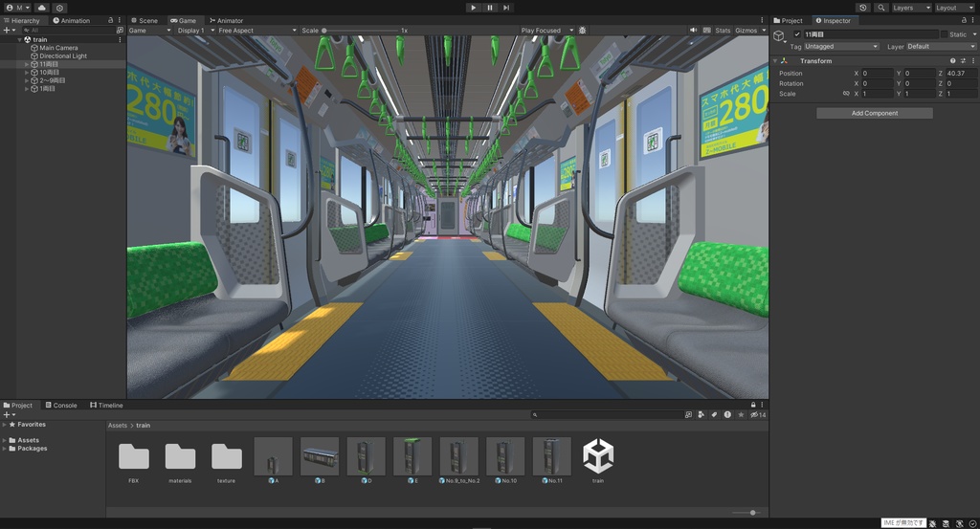
Task: Open the Unity Cloud services icon
Action: pyautogui.click(x=42, y=8)
